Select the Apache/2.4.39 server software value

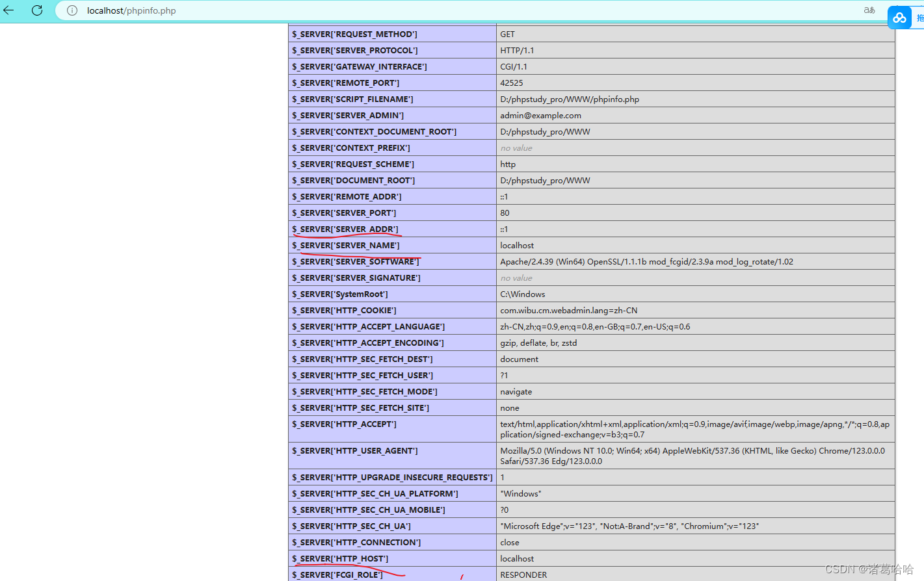coord(647,261)
